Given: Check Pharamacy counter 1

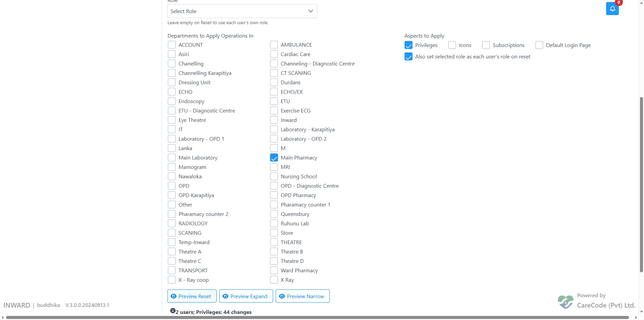Looking at the screenshot, I should point(274,204).
